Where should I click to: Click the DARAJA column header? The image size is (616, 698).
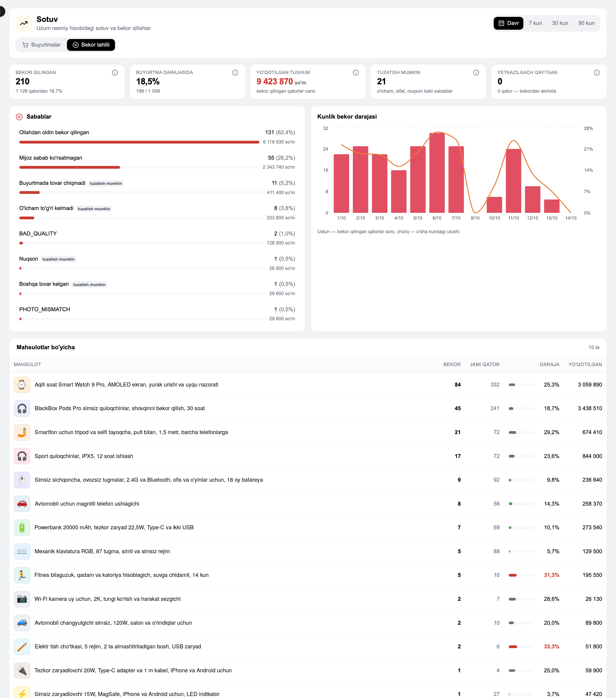point(550,364)
